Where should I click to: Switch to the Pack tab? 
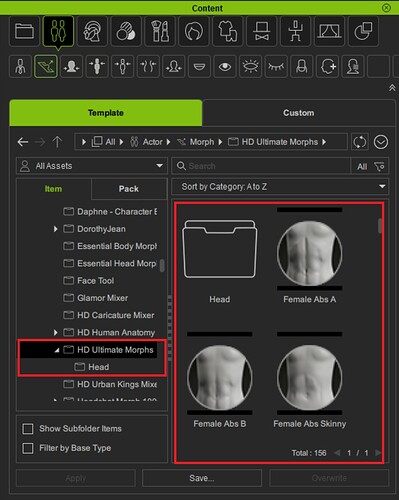click(x=129, y=189)
